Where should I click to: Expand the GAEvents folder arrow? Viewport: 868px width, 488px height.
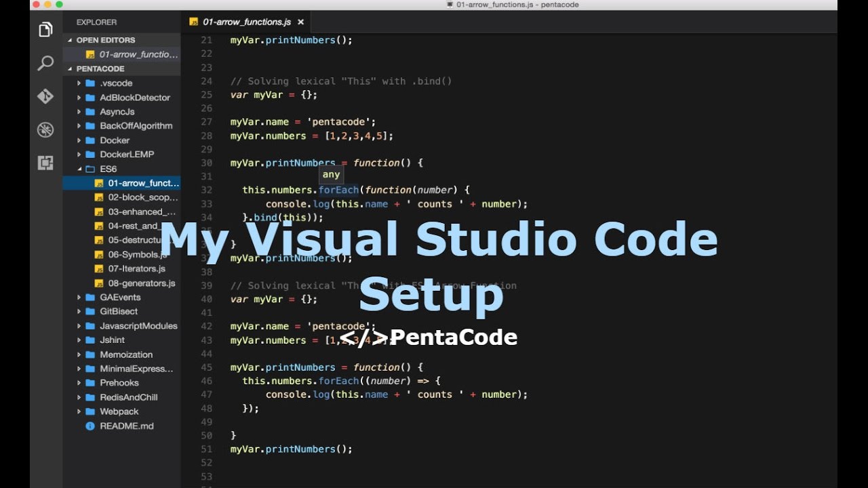[x=79, y=298]
